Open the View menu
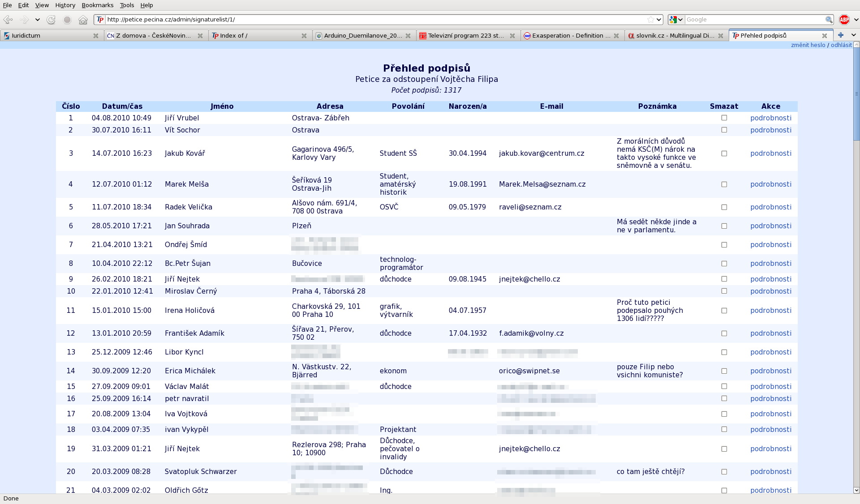The image size is (860, 504). pos(42,5)
